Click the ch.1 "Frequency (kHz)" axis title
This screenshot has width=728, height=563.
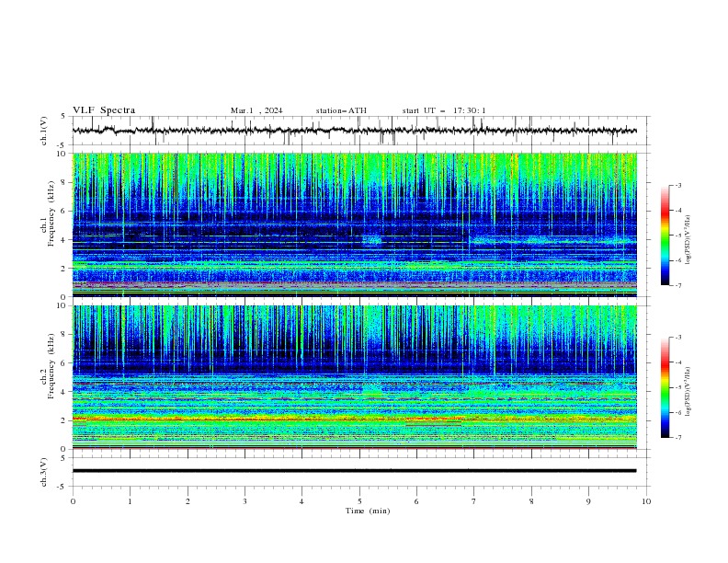pyautogui.click(x=51, y=214)
